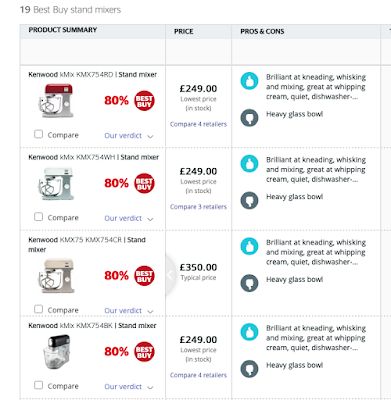This screenshot has height=400, width=391.
Task: Open Compare 3 retailers for KMX754WH
Action: [x=198, y=207]
